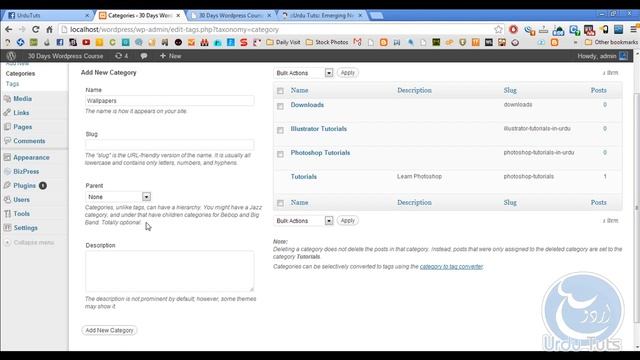The height and width of the screenshot is (360, 640).
Task: Open the Downloads category link
Action: [x=307, y=105]
